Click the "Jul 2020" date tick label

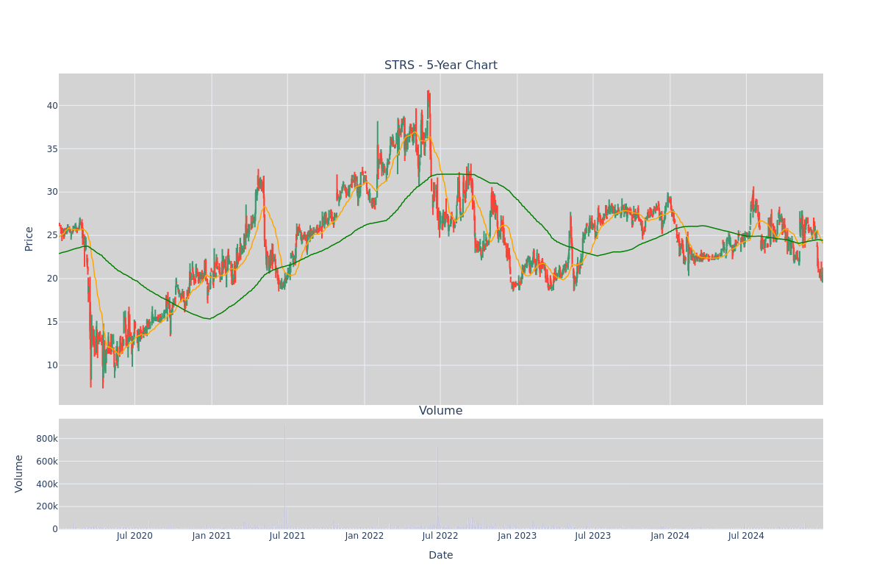135,536
